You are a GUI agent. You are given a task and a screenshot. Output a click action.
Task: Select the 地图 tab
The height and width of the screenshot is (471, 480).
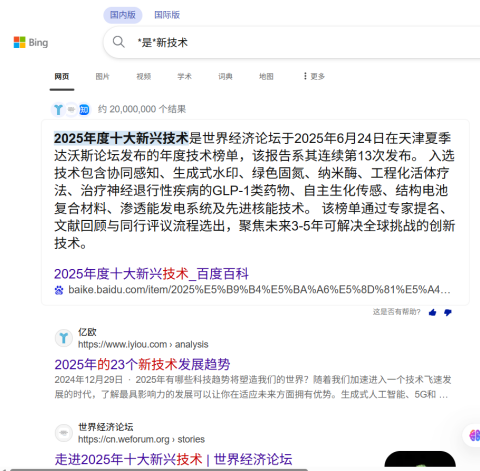[266, 76]
